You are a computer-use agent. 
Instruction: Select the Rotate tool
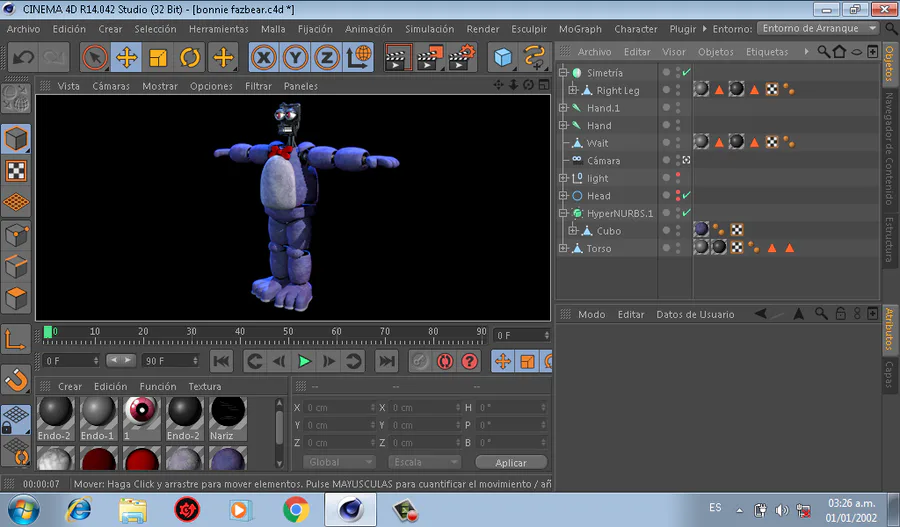(190, 57)
